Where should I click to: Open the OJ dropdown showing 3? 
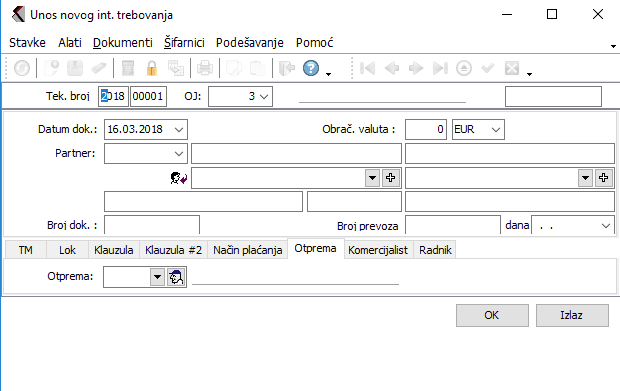point(264,96)
